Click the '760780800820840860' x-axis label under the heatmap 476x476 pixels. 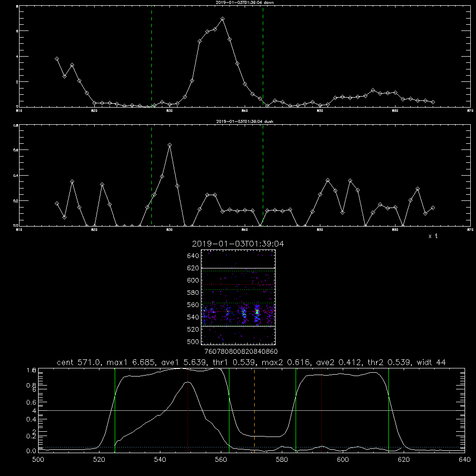pyautogui.click(x=241, y=351)
